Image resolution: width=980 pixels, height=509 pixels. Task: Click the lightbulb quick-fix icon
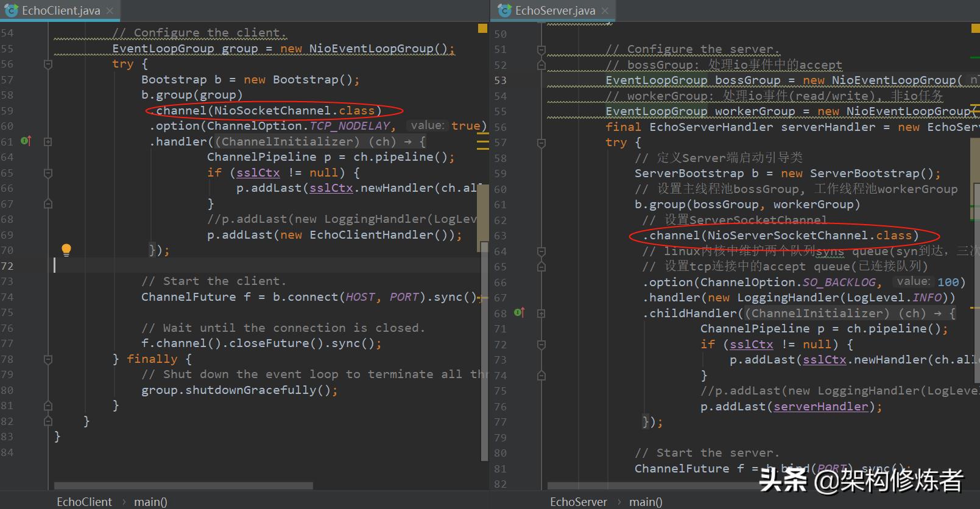click(x=66, y=249)
